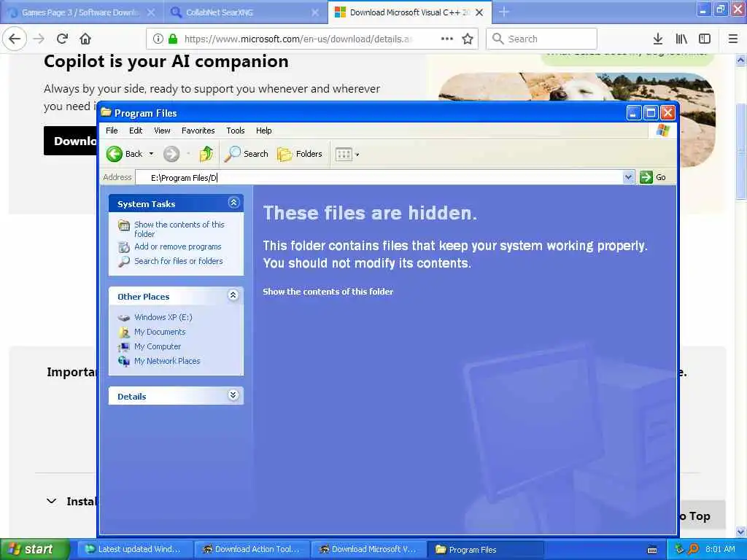Open page actions three-dot menu
Image resolution: width=747 pixels, height=560 pixels.
(x=447, y=39)
